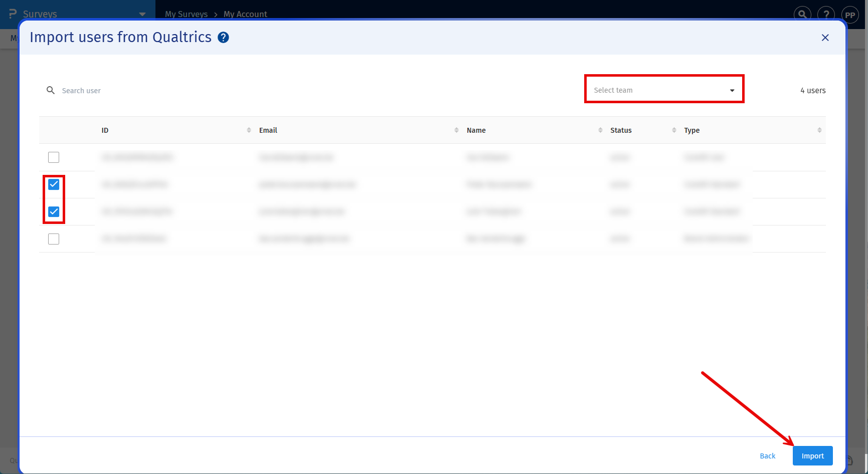Screen dimensions: 868x474
Task: Open My Account breadcrumb link
Action: (245, 14)
